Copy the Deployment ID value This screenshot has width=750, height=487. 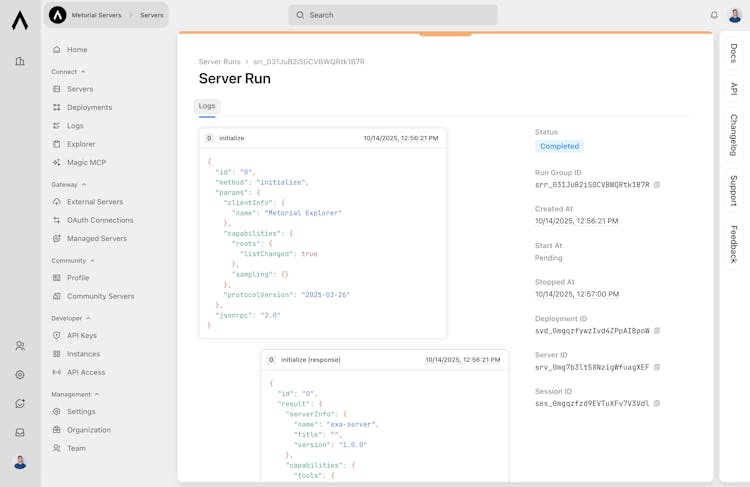click(x=657, y=331)
